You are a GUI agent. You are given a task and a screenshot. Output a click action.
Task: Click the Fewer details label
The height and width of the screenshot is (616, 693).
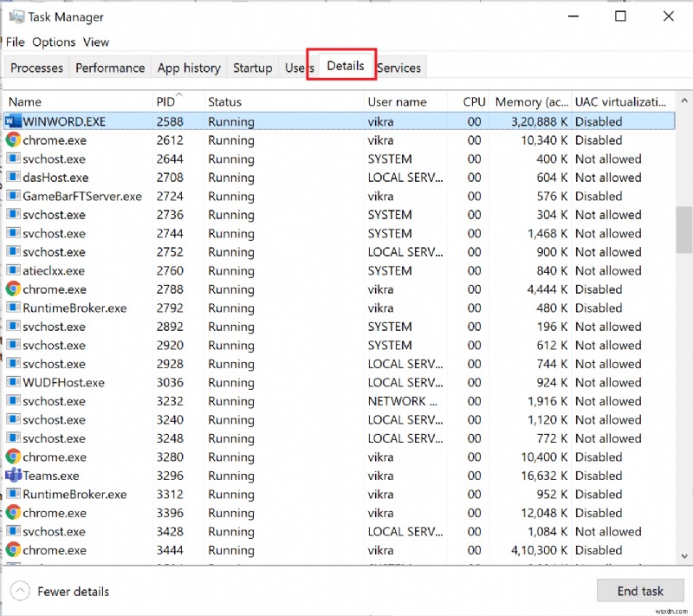pos(73,591)
